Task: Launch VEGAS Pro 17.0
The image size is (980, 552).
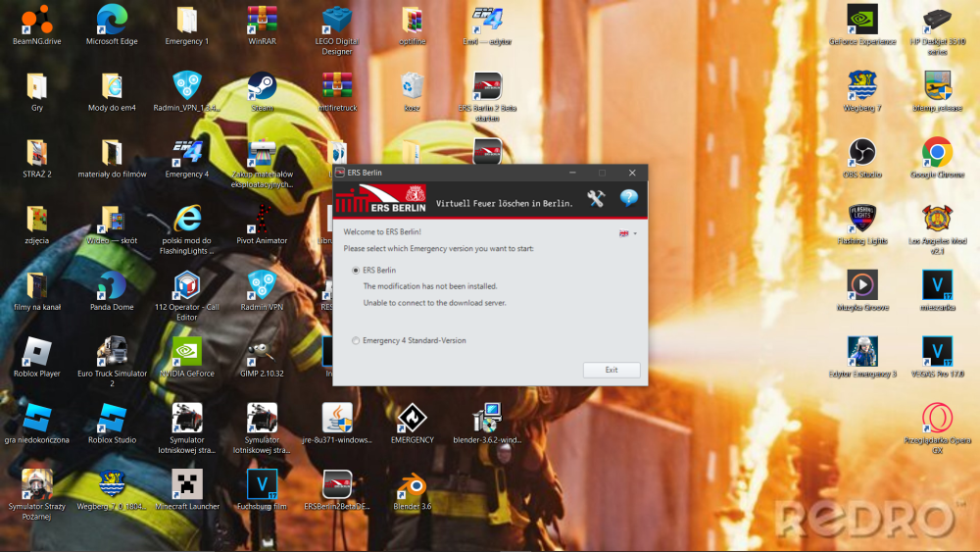Action: (937, 358)
